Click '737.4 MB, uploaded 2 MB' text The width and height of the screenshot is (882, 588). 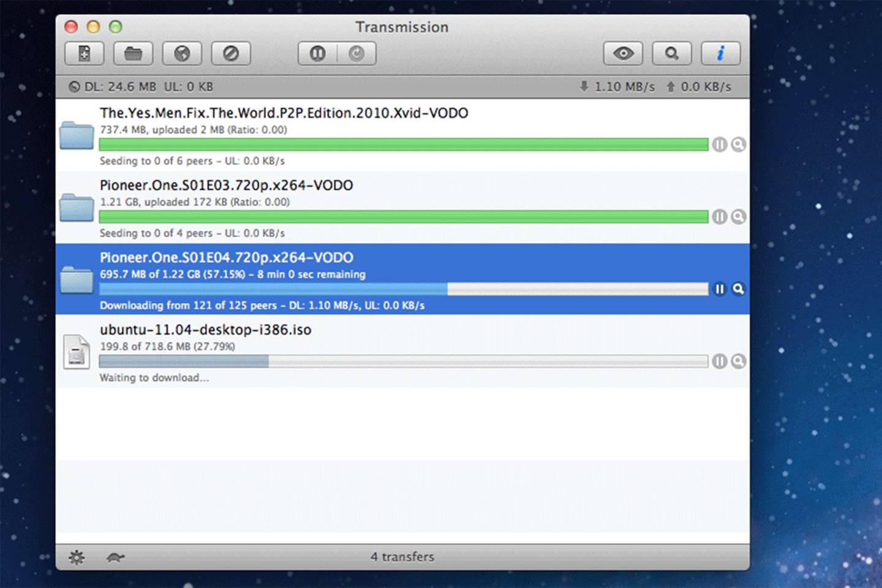(x=162, y=130)
